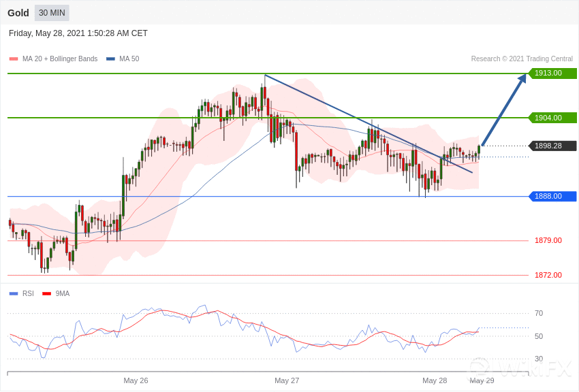Screen dimensions: 579x392
Task: Click the MA 20 Bollinger Bands pink swatch
Action: click(x=14, y=59)
